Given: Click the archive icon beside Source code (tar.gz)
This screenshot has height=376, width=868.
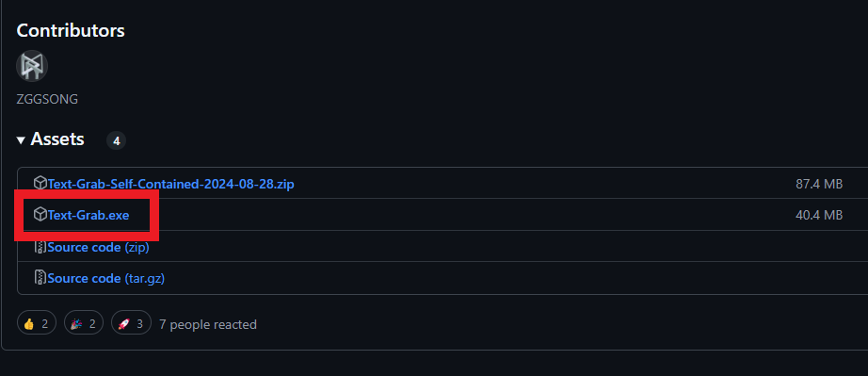Looking at the screenshot, I should click(40, 277).
